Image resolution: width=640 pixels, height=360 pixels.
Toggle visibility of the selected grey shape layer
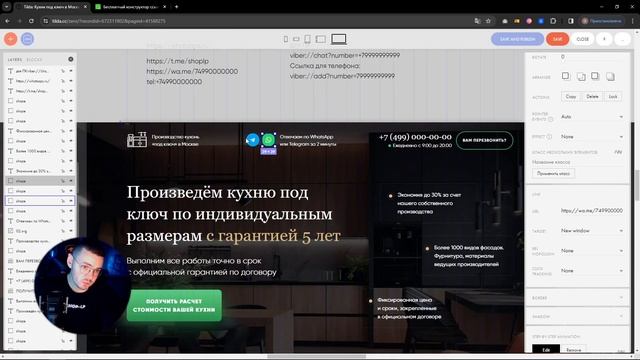coord(71,181)
